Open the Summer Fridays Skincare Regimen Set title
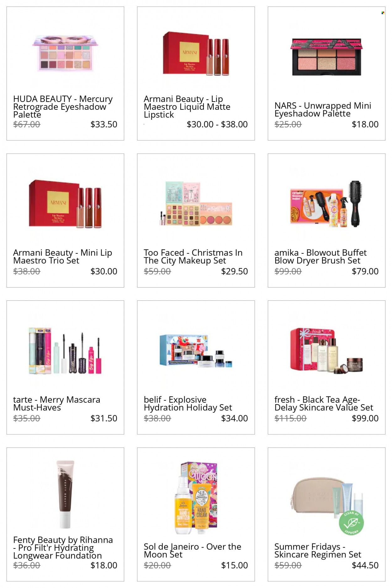392x588 pixels. point(318,550)
